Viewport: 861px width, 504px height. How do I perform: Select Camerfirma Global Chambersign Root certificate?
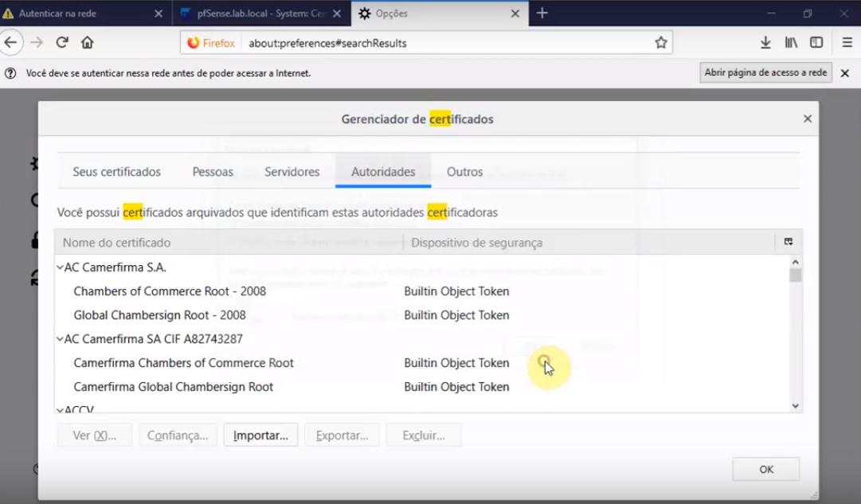pos(421,386)
